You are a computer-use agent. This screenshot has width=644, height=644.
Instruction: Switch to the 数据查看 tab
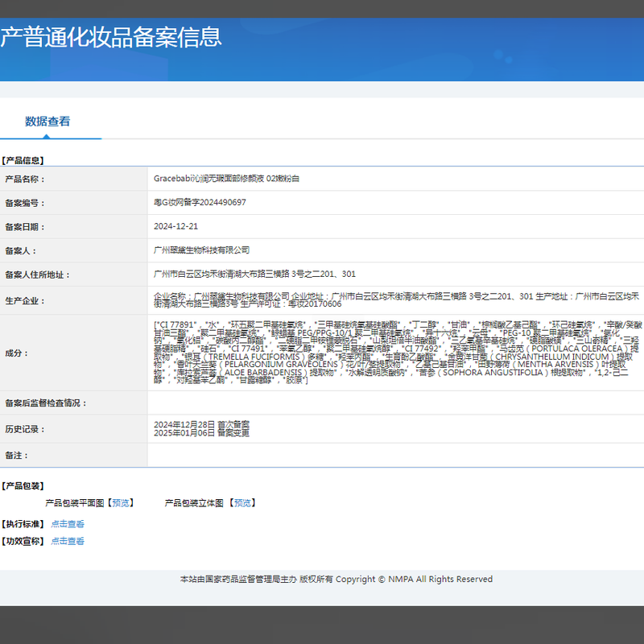pos(47,122)
